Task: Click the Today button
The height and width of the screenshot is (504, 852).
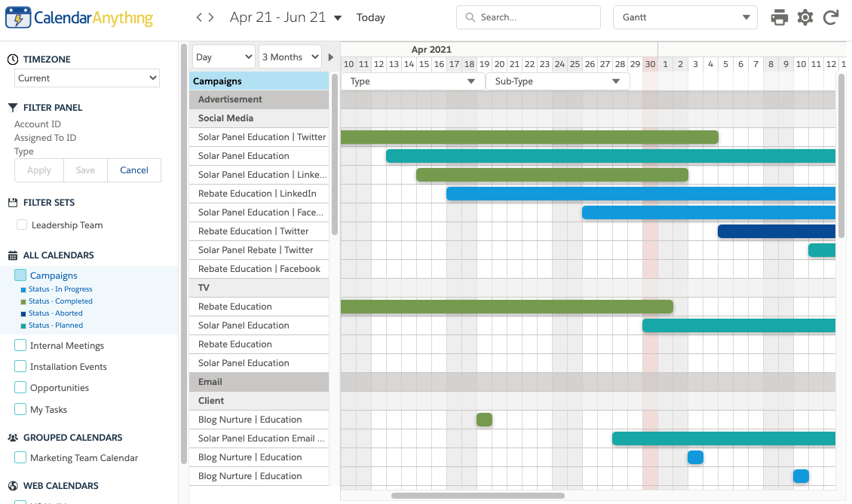Action: click(x=370, y=17)
